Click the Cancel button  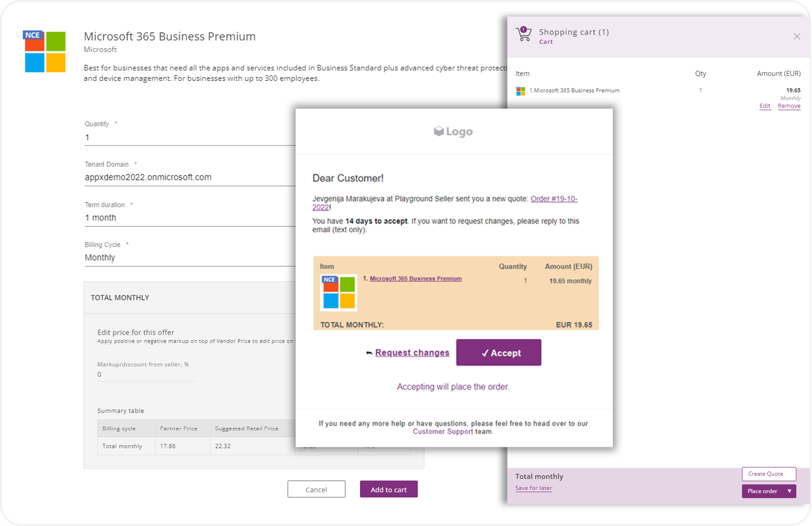coord(316,489)
